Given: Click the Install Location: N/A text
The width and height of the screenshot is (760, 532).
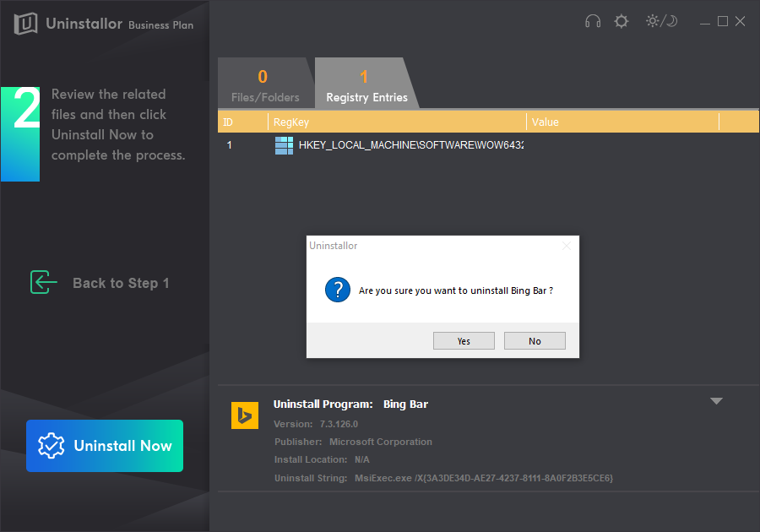Looking at the screenshot, I should (322, 459).
